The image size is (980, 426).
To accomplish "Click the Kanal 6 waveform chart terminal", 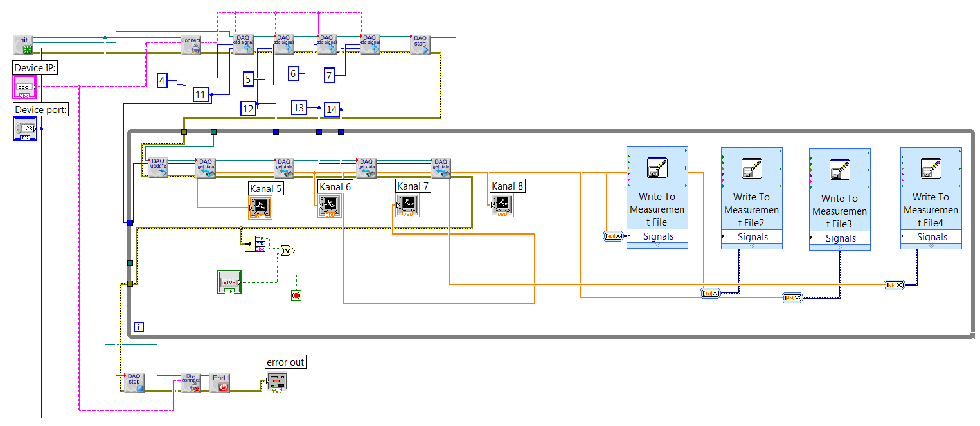I will pos(329,206).
